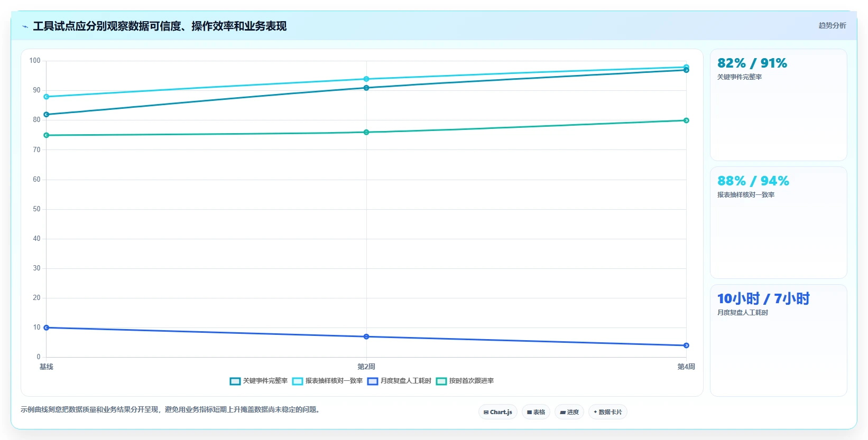This screenshot has width=868, height=440.
Task: Click the 第2周 x-axis label
Action: (x=366, y=367)
